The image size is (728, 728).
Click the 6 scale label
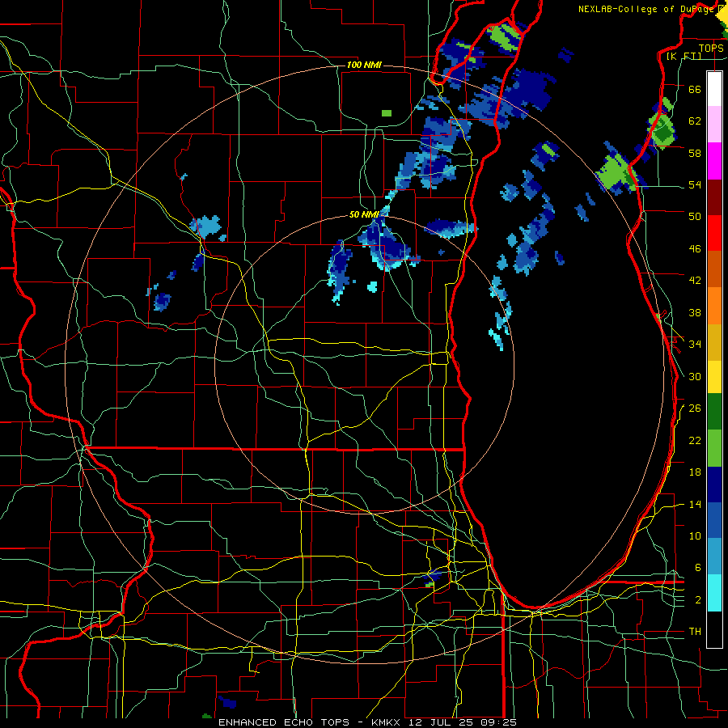(698, 567)
